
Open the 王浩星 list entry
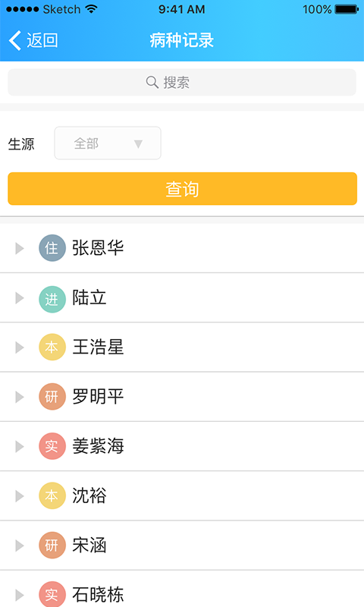pos(182,347)
